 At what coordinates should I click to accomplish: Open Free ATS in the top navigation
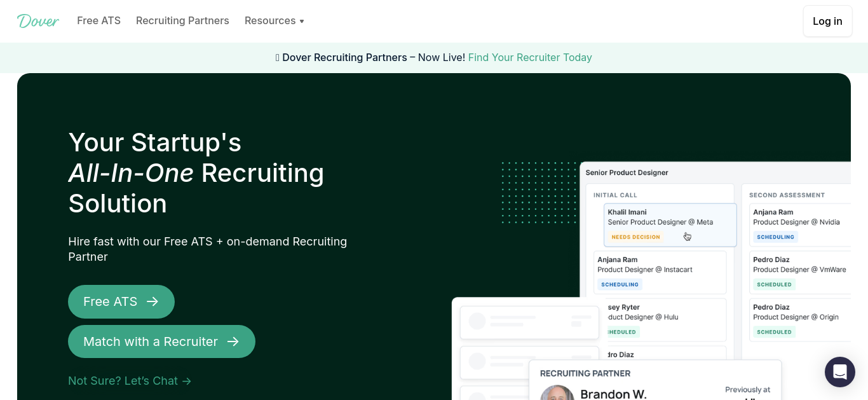point(98,21)
